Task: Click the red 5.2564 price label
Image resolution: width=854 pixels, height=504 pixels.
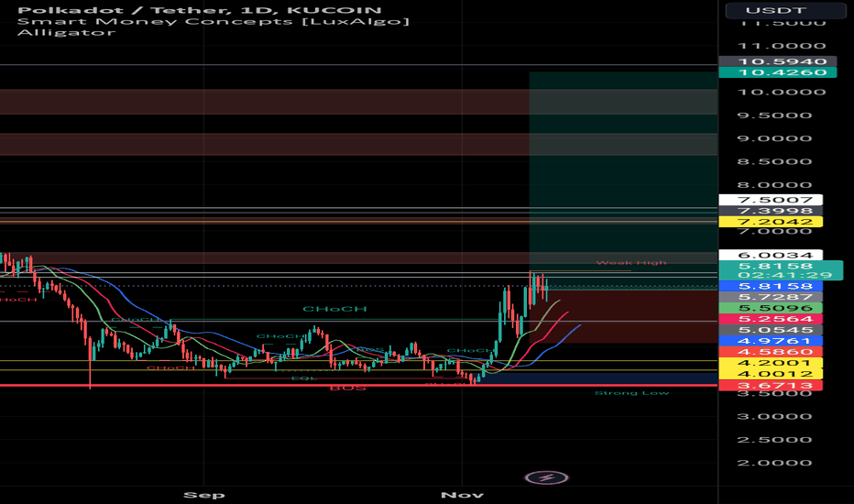Action: (x=771, y=319)
